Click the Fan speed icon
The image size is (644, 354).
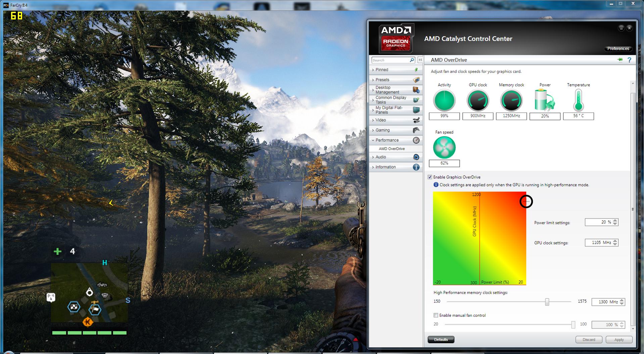444,147
